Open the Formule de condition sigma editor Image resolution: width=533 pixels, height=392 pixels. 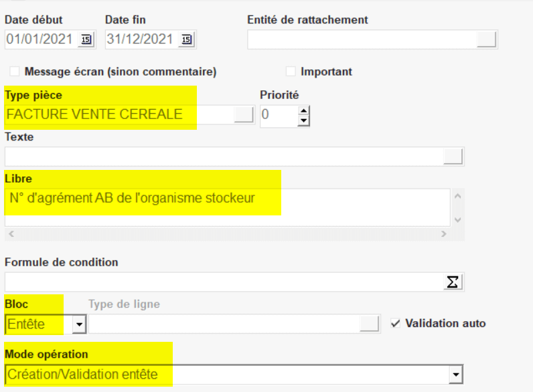[454, 282]
